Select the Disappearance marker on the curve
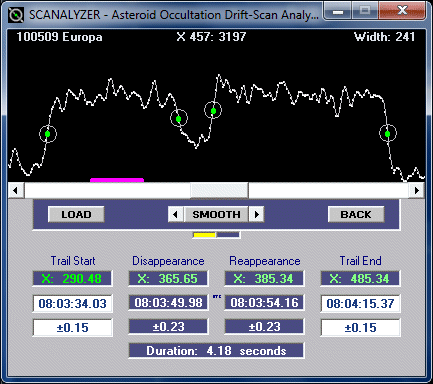 click(x=179, y=119)
